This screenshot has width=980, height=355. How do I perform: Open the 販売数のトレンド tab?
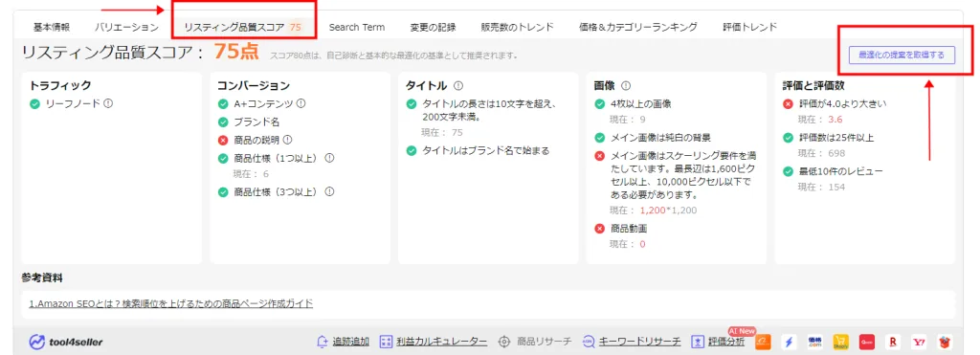pyautogui.click(x=518, y=27)
